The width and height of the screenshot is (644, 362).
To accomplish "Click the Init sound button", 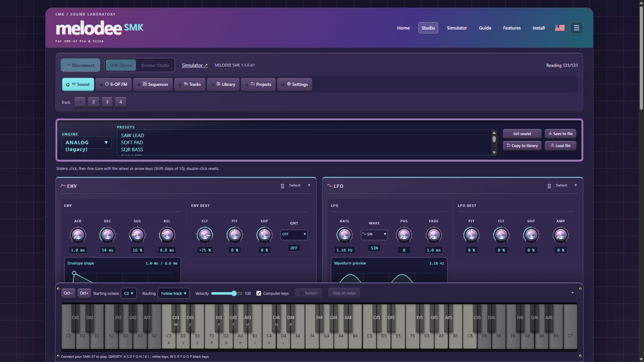I will click(x=522, y=134).
